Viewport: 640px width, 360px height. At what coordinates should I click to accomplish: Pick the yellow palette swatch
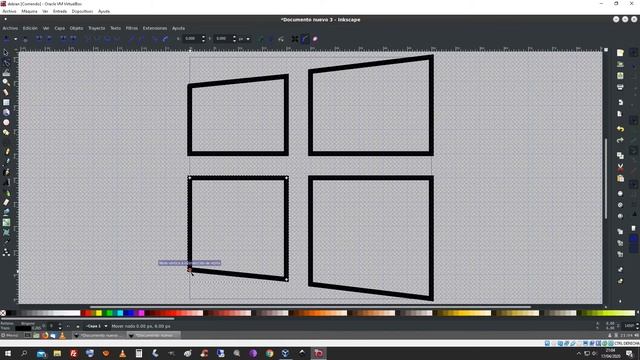pyautogui.click(x=98, y=313)
